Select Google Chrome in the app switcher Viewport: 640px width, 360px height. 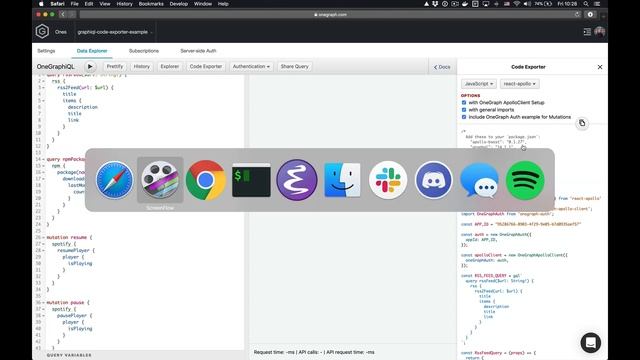[x=206, y=180]
